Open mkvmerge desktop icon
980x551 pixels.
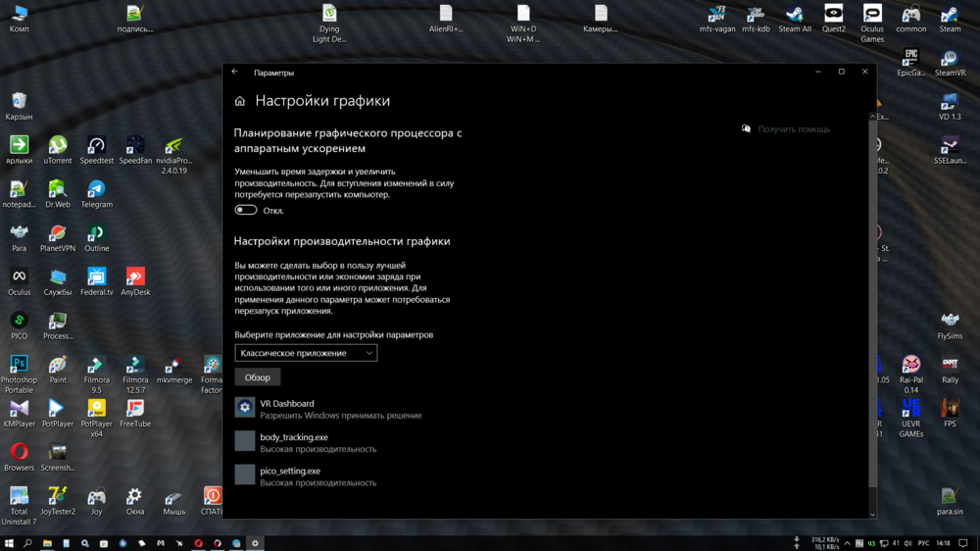tap(173, 370)
